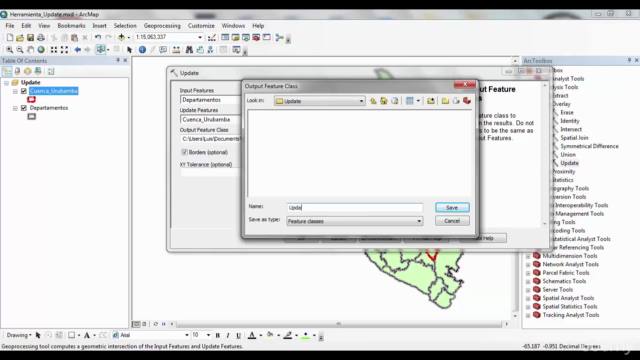
Task: Open the Save as type dropdown
Action: point(419,221)
